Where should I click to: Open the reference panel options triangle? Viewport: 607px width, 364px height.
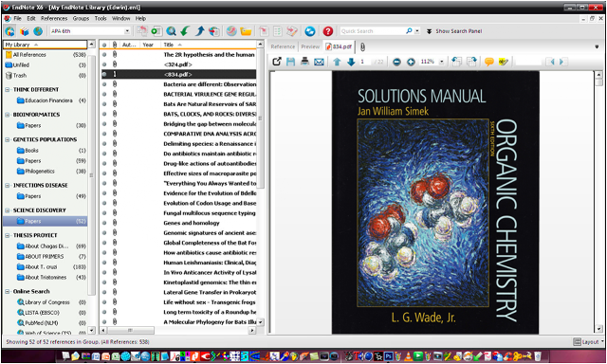pos(597,46)
